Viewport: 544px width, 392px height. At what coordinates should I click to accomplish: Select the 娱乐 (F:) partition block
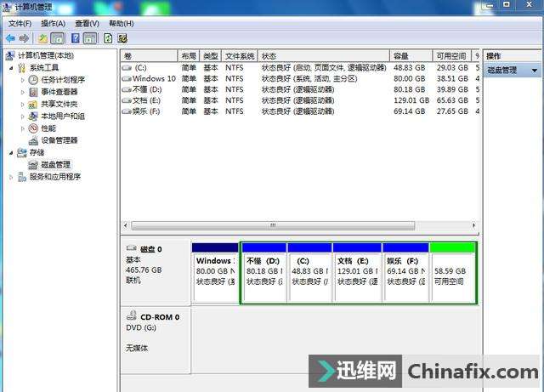click(x=405, y=273)
